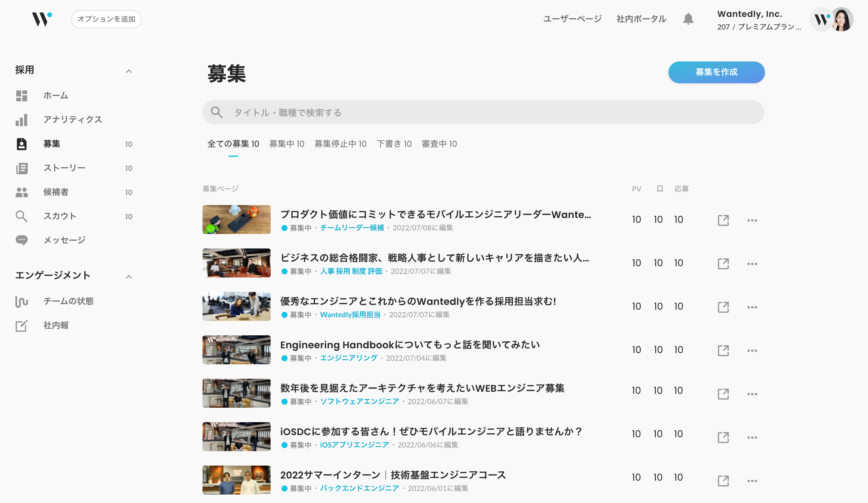868x503 pixels.
Task: Go to 社内報 in sidebar
Action: [56, 326]
